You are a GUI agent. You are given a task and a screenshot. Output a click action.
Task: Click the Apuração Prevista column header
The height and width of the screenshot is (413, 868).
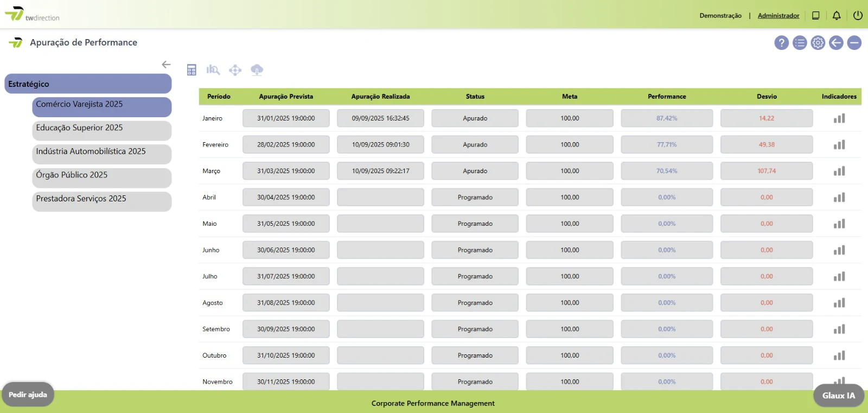tap(286, 97)
